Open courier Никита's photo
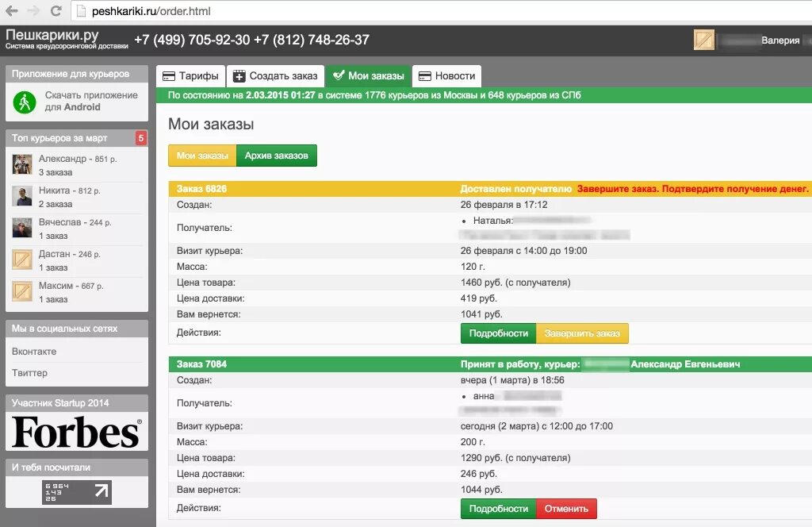The width and height of the screenshot is (812, 527). [x=22, y=196]
